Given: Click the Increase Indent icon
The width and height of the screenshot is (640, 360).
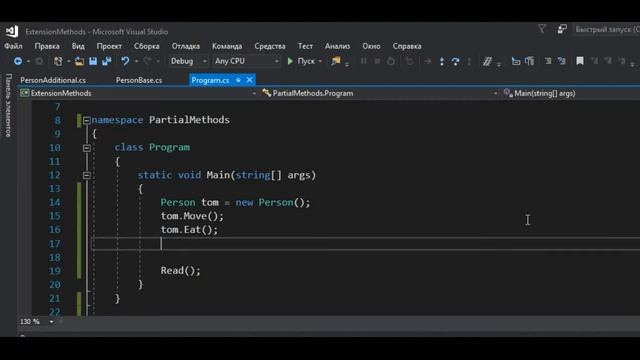Looking at the screenshot, I should 562,61.
